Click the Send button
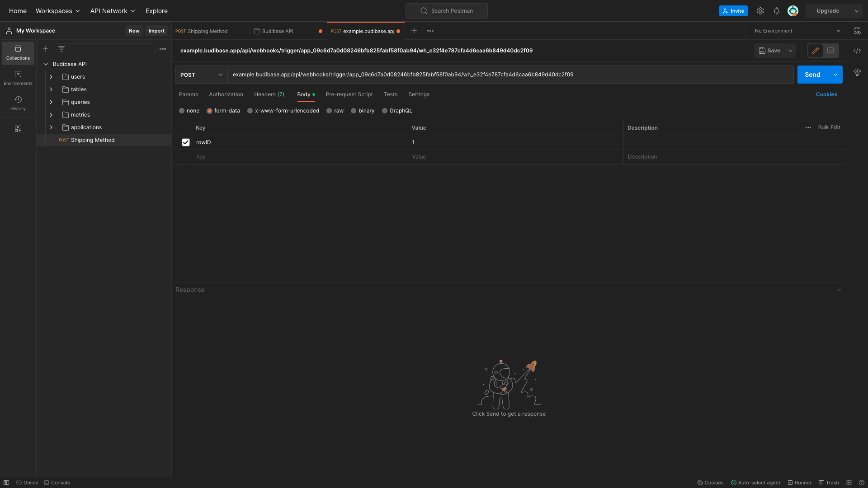The width and height of the screenshot is (868, 488). pyautogui.click(x=812, y=75)
